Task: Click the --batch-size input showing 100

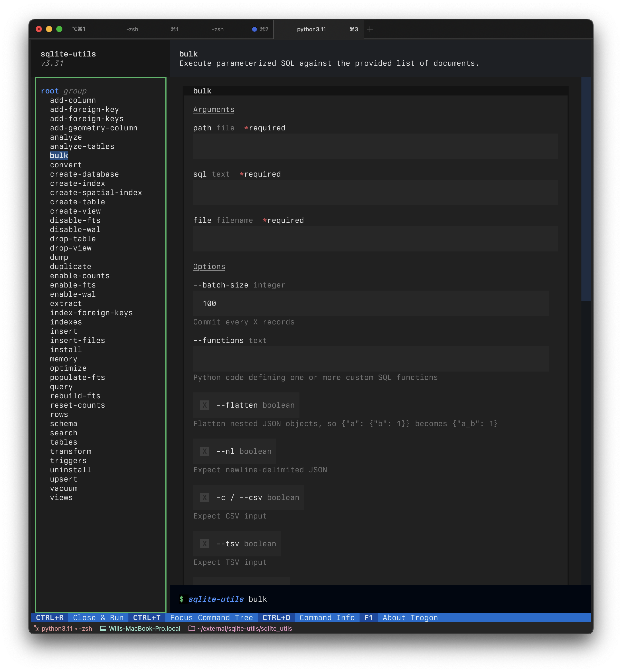Action: (371, 303)
